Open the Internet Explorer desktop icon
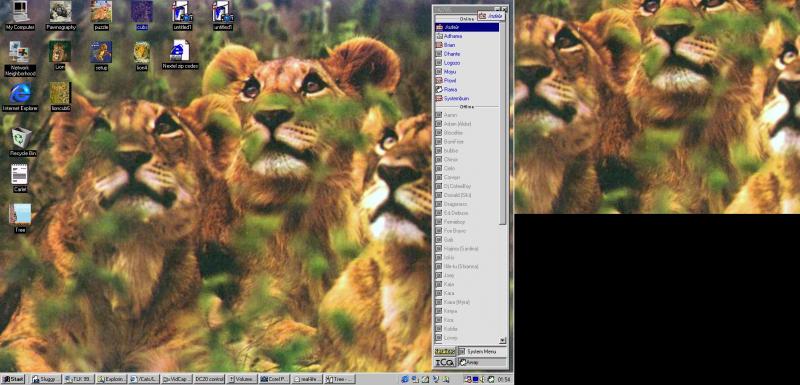This screenshot has height=385, width=800. pyautogui.click(x=20, y=97)
